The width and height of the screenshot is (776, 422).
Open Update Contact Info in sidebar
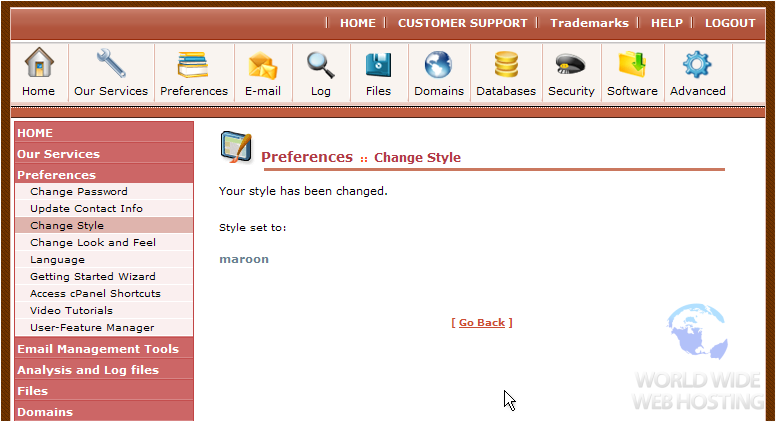[104, 208]
